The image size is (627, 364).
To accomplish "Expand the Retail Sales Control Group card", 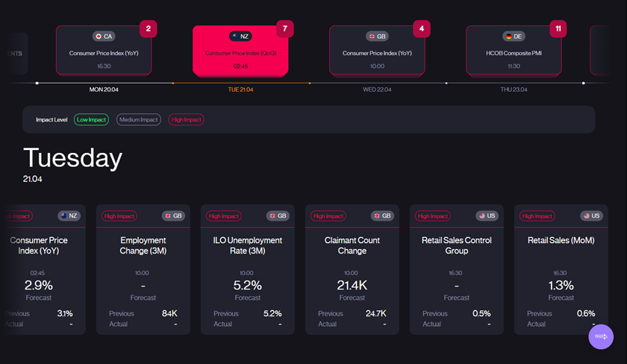I will click(456, 269).
